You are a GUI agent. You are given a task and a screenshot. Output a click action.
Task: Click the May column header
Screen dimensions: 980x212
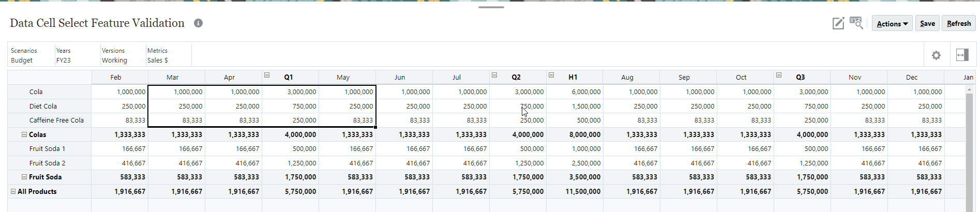tap(347, 77)
